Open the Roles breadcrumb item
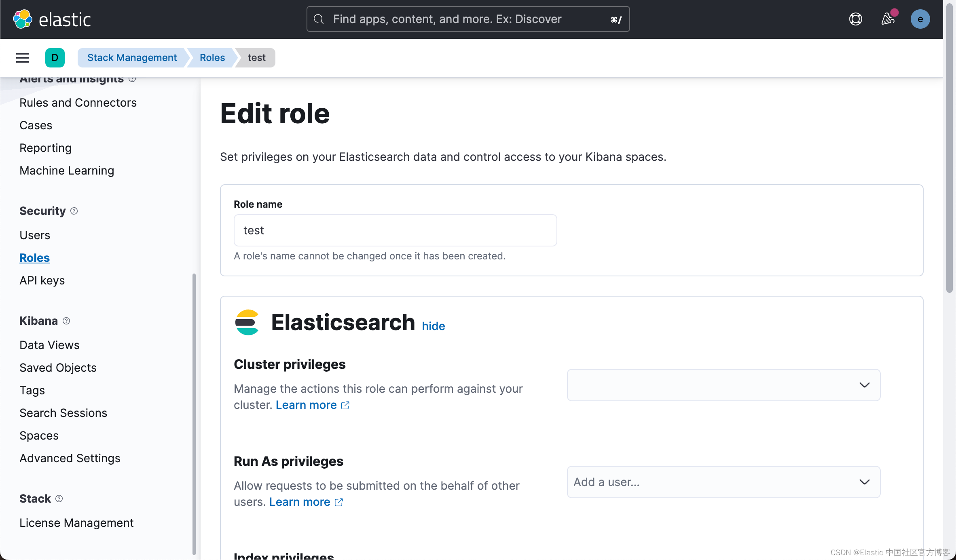956x560 pixels. pyautogui.click(x=212, y=57)
